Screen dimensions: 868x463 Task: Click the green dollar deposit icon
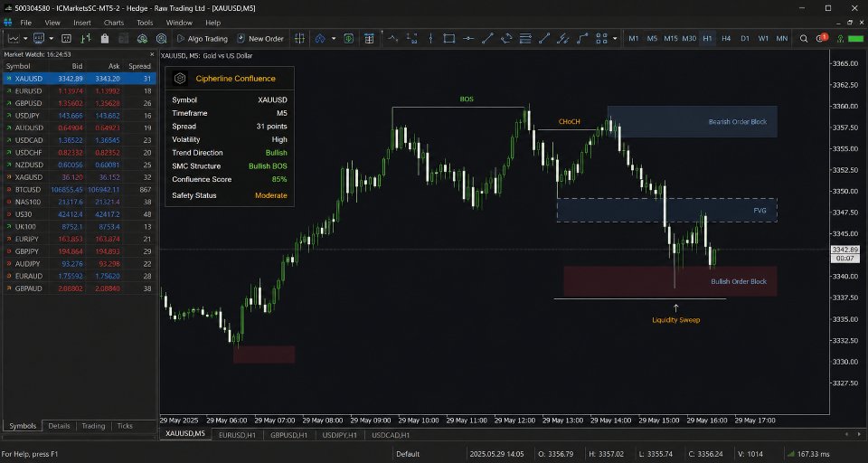pos(349,39)
